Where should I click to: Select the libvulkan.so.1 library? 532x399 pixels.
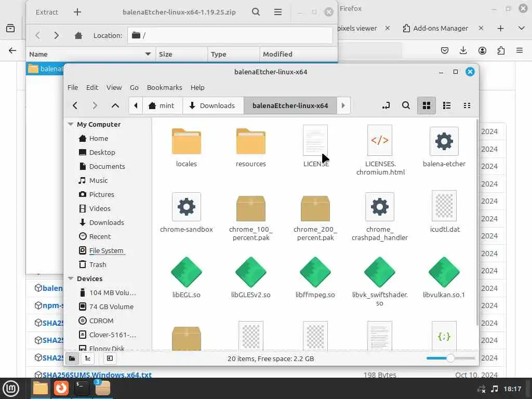444,277
